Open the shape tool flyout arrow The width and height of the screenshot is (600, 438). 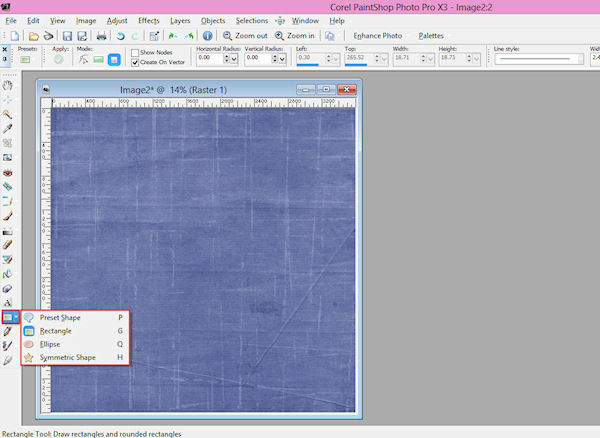tap(16, 317)
